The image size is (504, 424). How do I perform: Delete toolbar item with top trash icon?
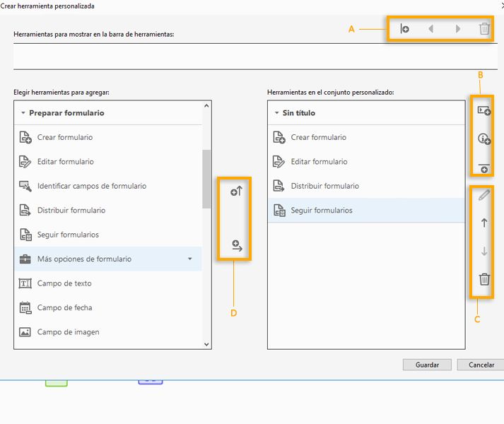484,29
